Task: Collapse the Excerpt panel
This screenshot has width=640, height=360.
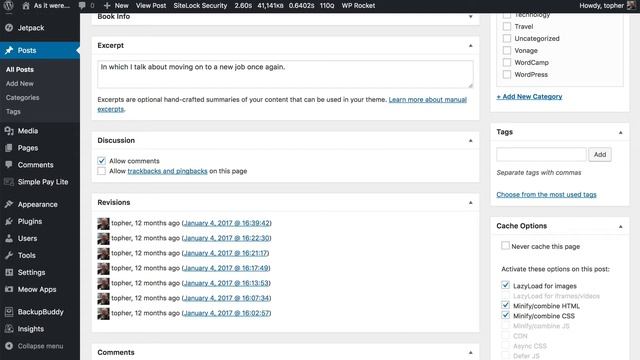Action: (x=470, y=46)
